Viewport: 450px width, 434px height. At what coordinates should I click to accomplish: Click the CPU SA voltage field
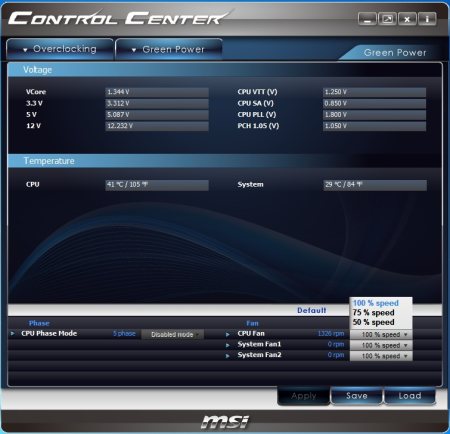tap(374, 103)
